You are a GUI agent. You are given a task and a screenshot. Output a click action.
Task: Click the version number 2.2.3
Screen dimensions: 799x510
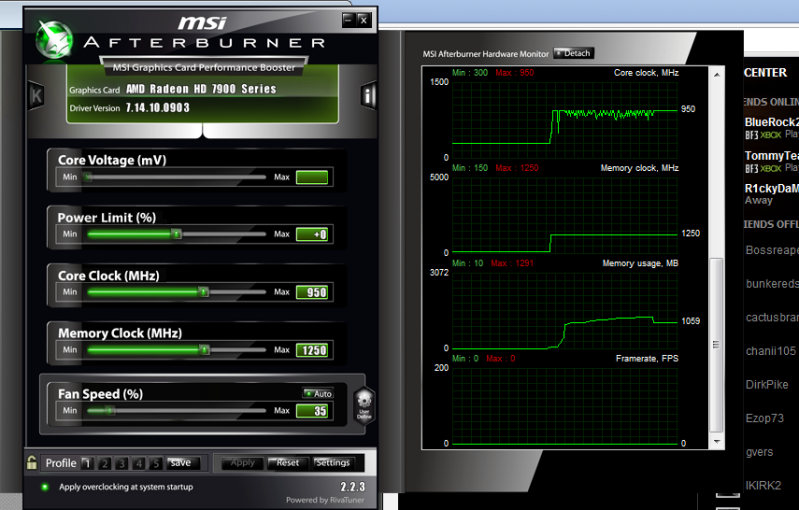coord(353,487)
